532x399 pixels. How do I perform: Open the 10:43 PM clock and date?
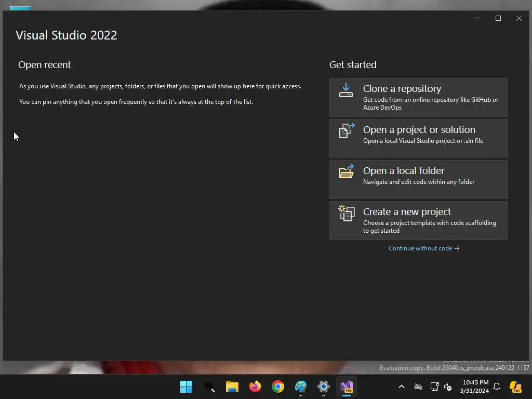pos(474,387)
